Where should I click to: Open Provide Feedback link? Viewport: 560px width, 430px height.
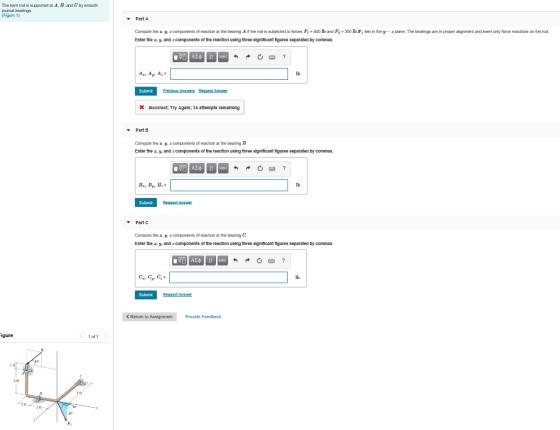(203, 317)
